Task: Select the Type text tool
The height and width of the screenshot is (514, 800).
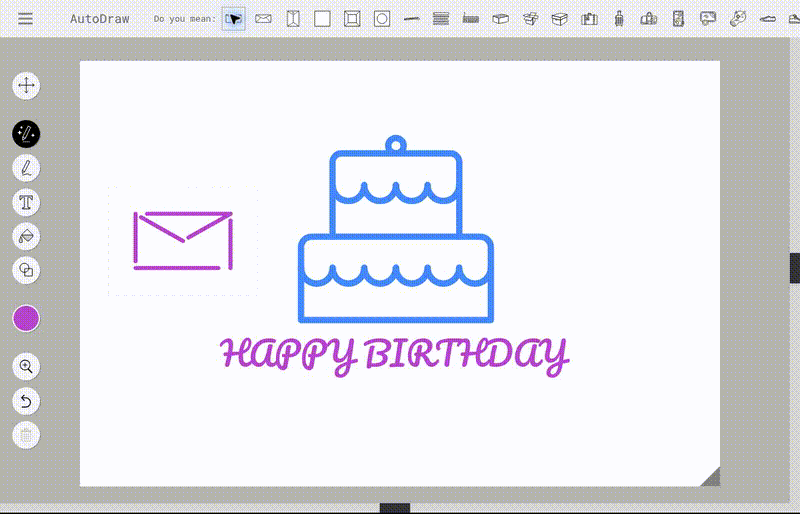Action: point(26,203)
